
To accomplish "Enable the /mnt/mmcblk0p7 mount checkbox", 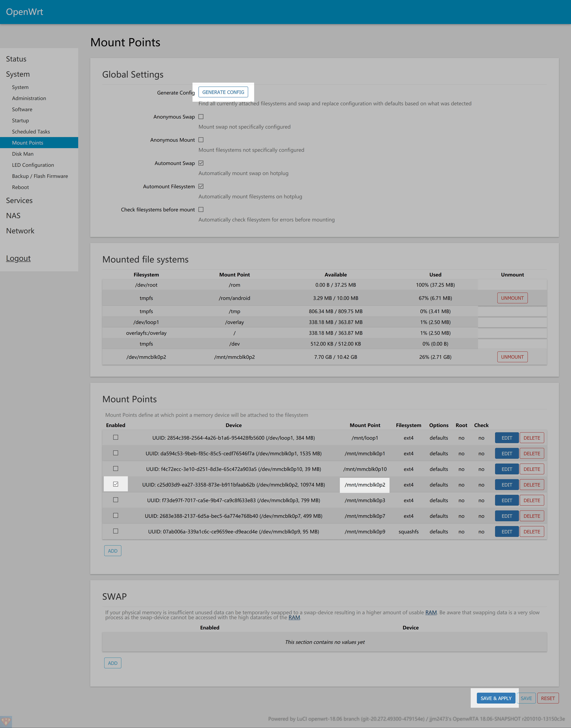I will pyautogui.click(x=116, y=515).
